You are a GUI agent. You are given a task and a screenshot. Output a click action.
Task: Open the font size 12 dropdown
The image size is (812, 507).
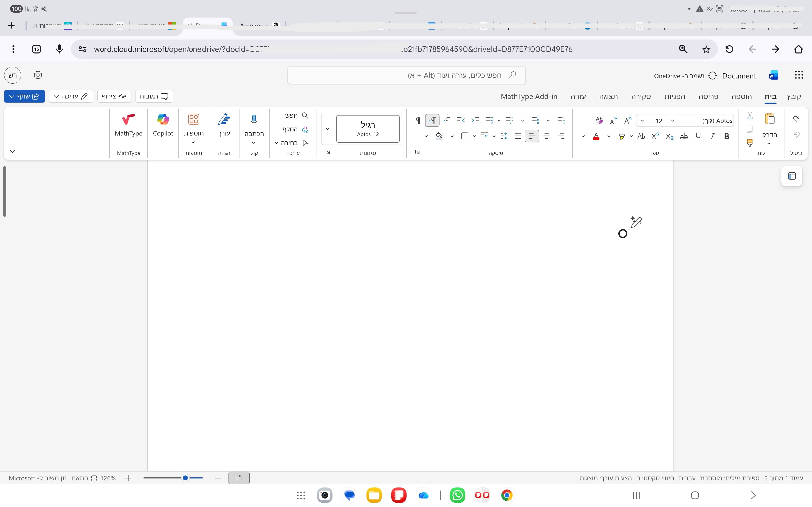click(642, 121)
